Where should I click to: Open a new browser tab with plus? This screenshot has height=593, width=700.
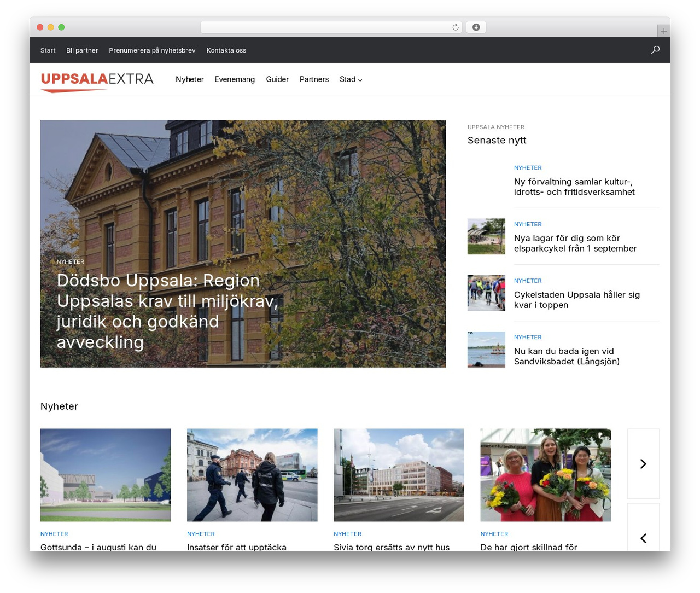click(664, 31)
